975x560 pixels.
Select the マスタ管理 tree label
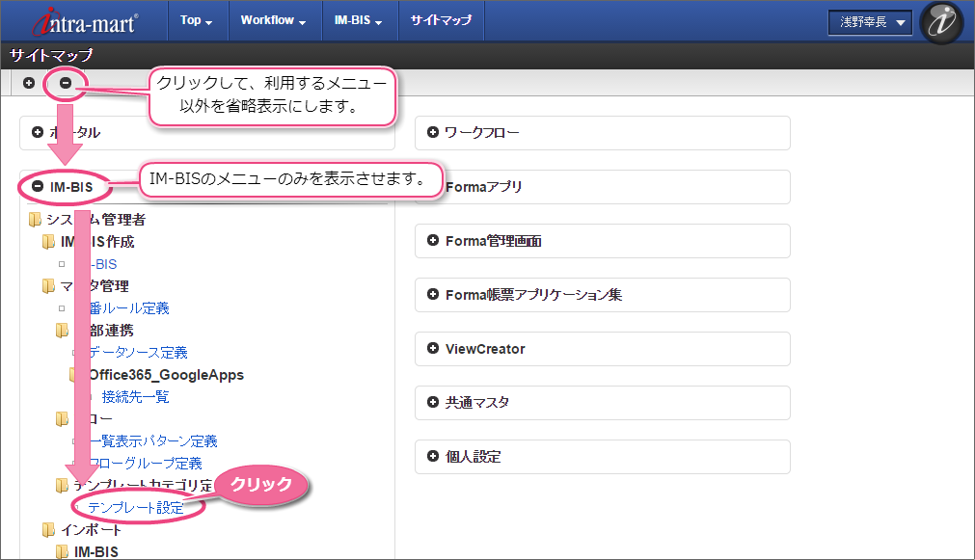tap(95, 286)
